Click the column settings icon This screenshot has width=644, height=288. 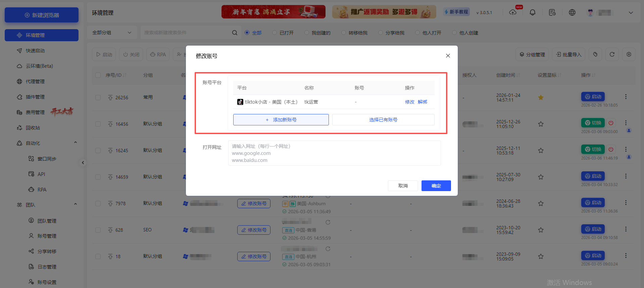629,54
